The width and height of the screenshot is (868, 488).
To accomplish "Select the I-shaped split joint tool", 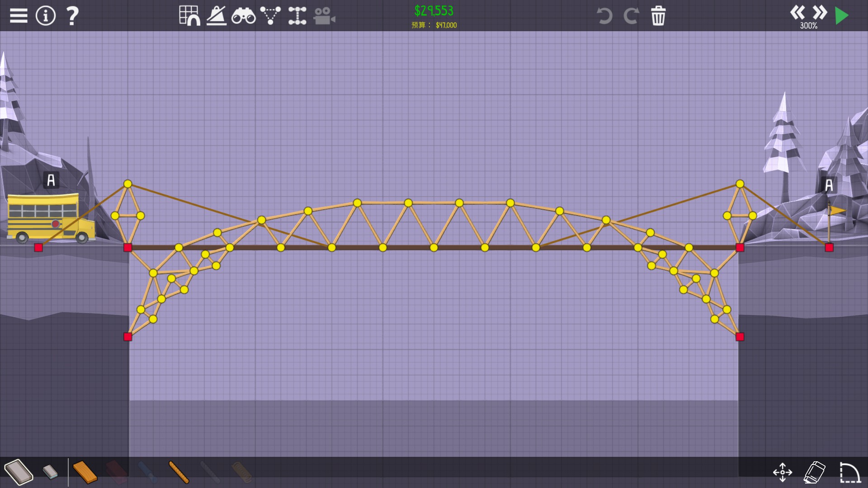I will [297, 16].
